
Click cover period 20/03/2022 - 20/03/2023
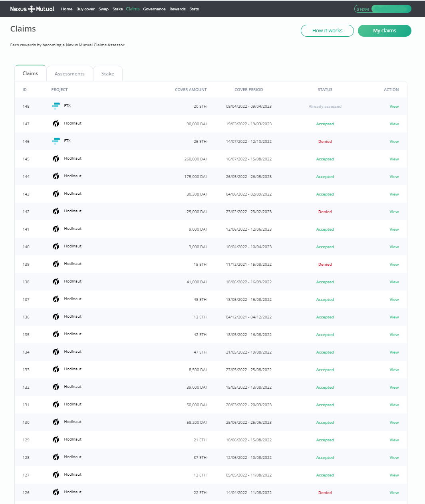[249, 405]
